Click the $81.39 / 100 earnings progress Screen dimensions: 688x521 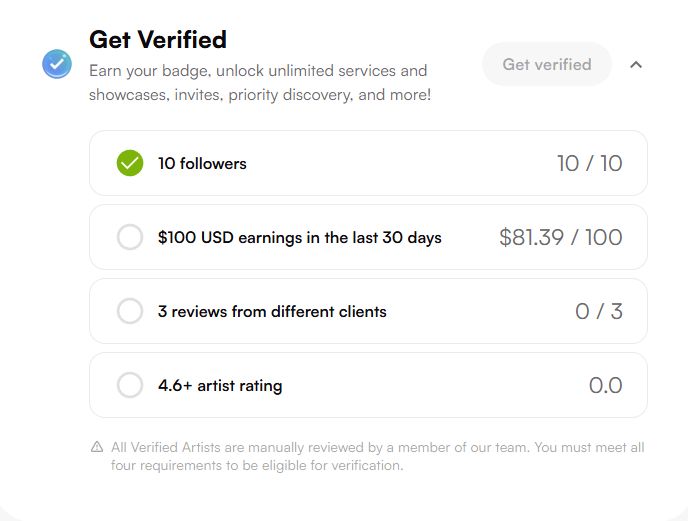[560, 237]
